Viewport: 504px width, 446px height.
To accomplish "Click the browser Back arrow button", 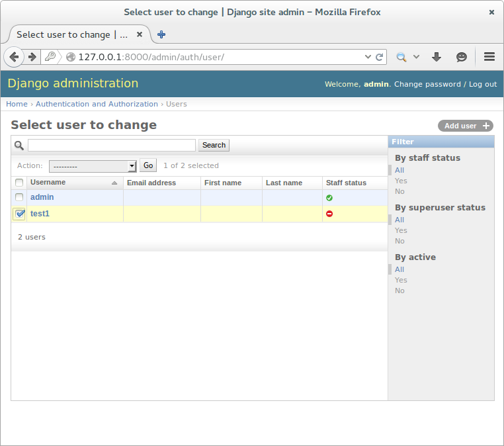I will pyautogui.click(x=13, y=57).
